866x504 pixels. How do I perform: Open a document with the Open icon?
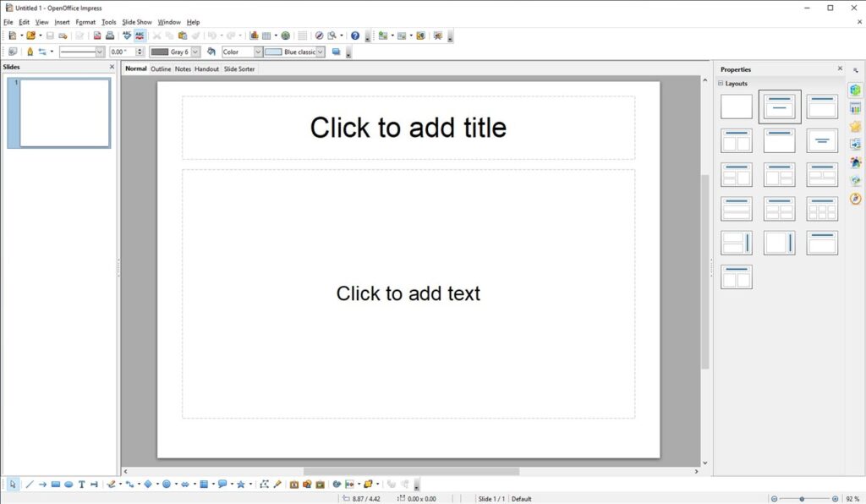coord(30,36)
